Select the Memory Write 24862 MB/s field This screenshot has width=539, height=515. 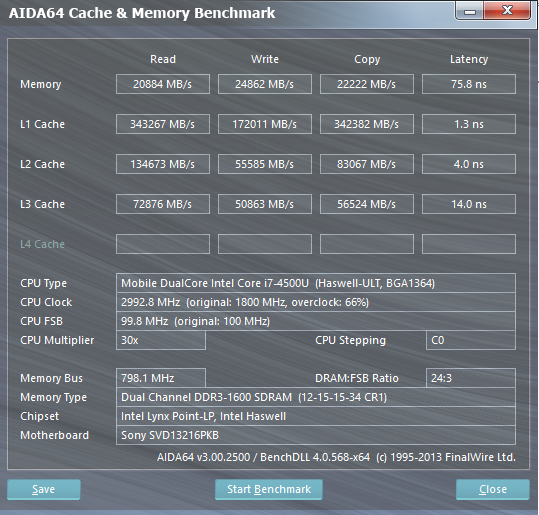(265, 84)
